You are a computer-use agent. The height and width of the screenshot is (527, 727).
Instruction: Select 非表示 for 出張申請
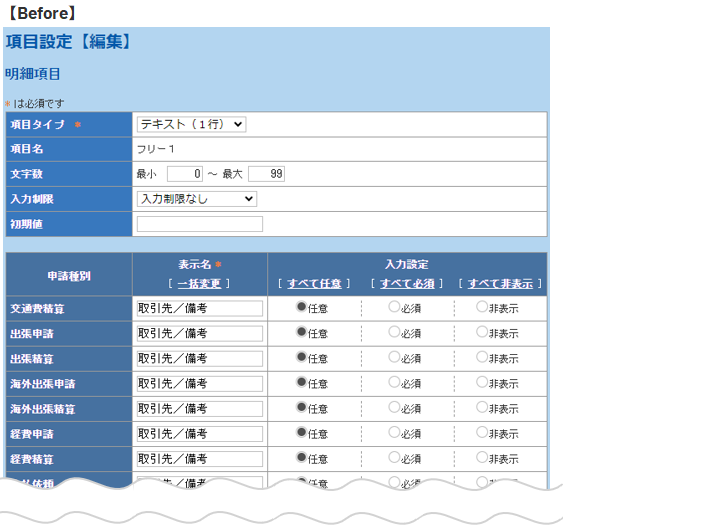pos(482,332)
